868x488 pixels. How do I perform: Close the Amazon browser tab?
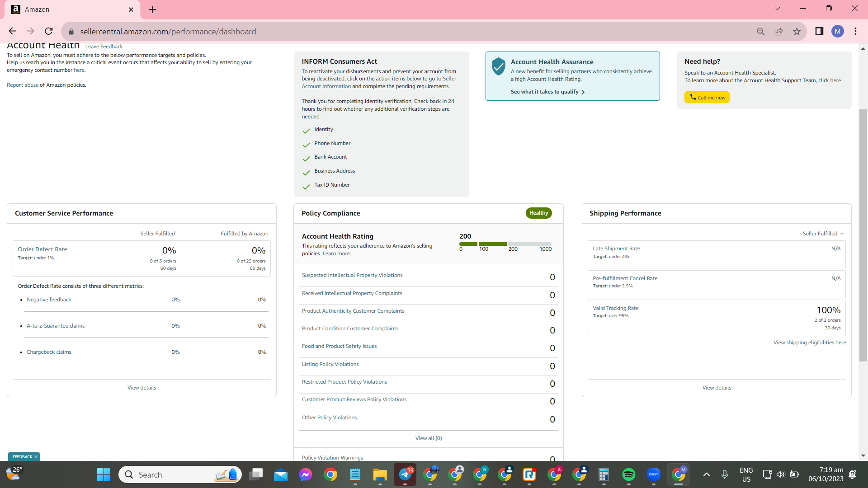(x=131, y=9)
